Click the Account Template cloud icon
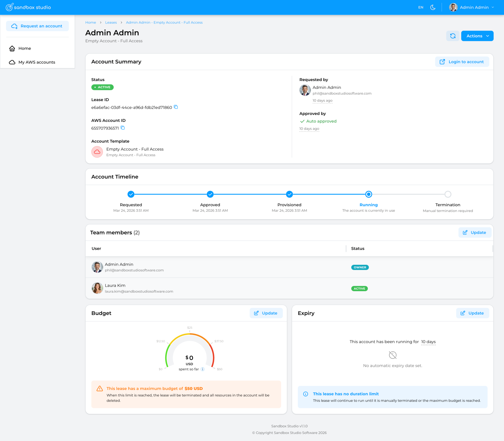 (x=97, y=152)
